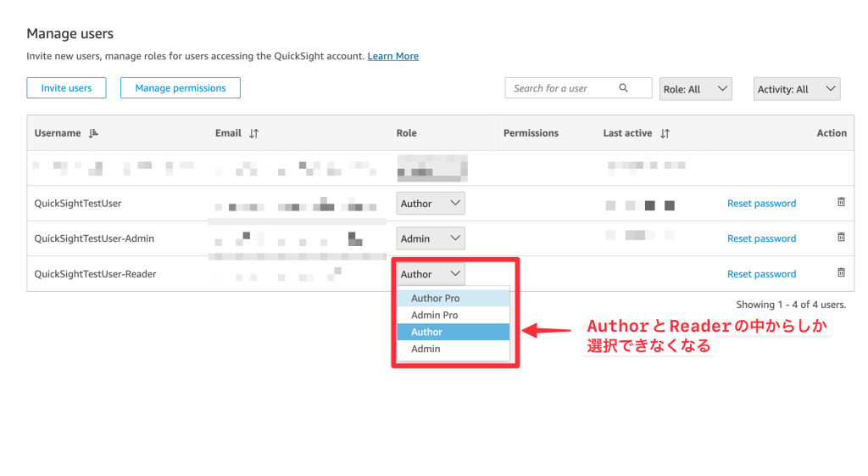Open Manage permissions
Screen dimensions: 868x476
point(181,88)
